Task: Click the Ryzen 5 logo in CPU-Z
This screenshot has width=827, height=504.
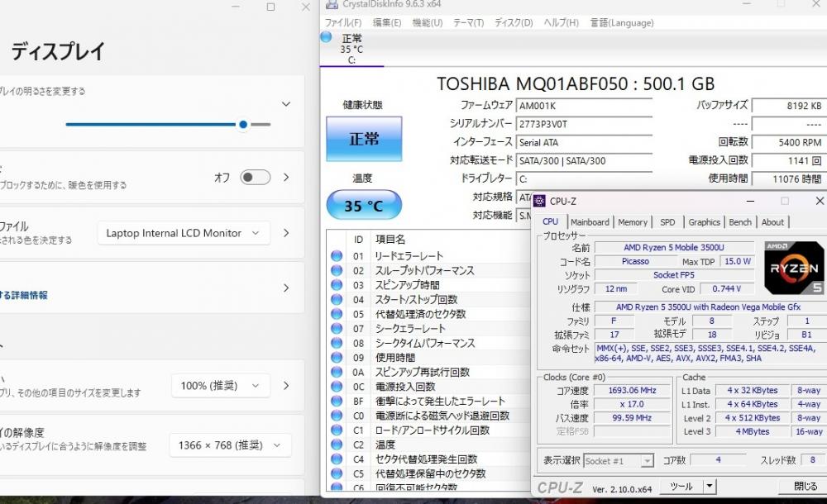Action: point(794,268)
